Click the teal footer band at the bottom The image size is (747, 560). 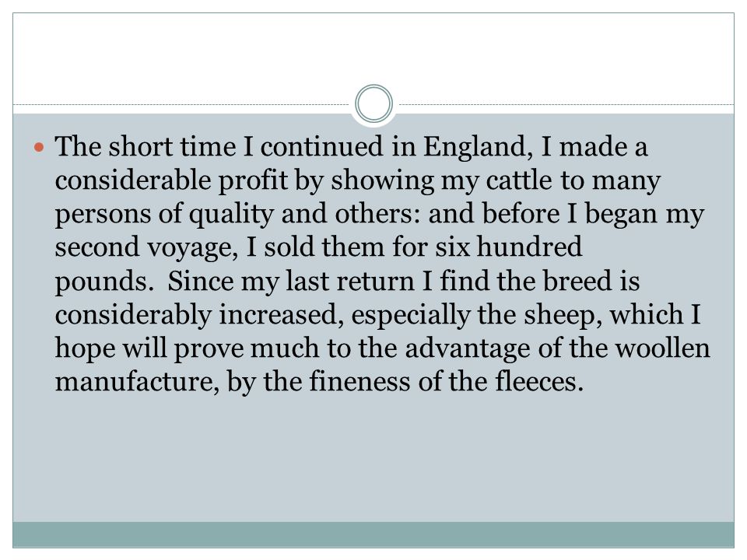tap(373, 534)
